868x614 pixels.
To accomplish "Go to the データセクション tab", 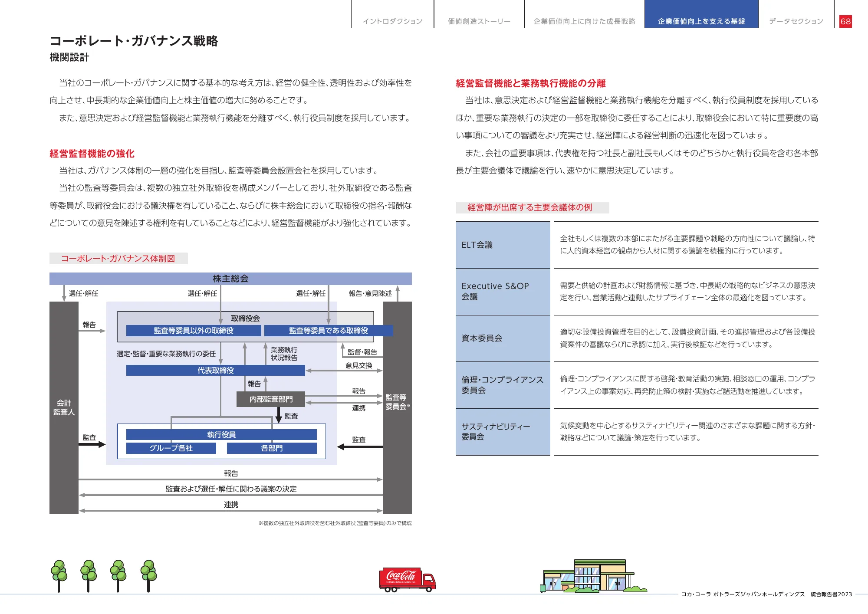I will click(x=796, y=21).
